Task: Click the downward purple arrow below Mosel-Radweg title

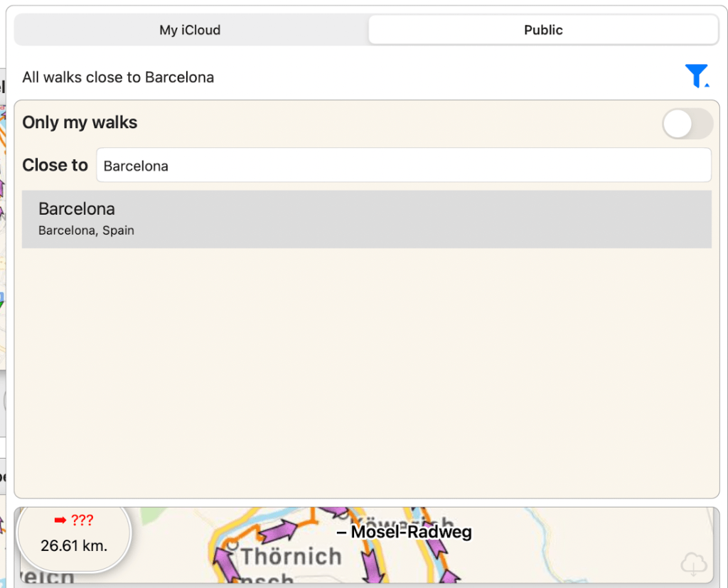Action: [370, 564]
